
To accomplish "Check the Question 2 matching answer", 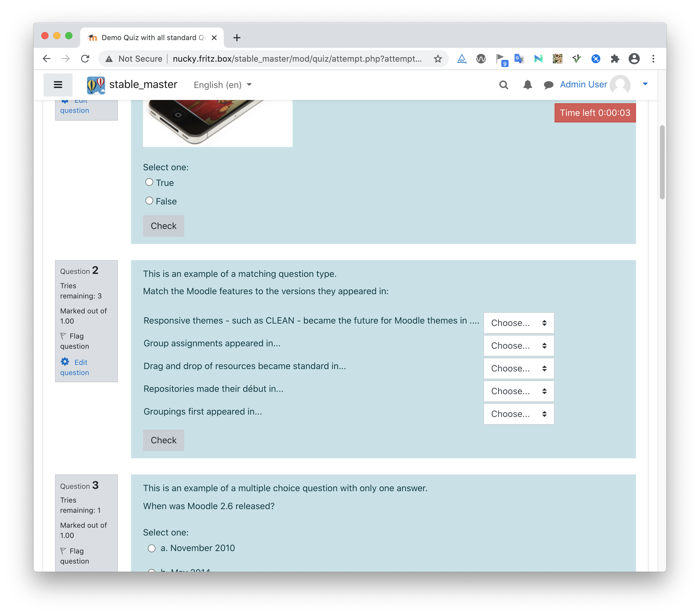I will (163, 440).
